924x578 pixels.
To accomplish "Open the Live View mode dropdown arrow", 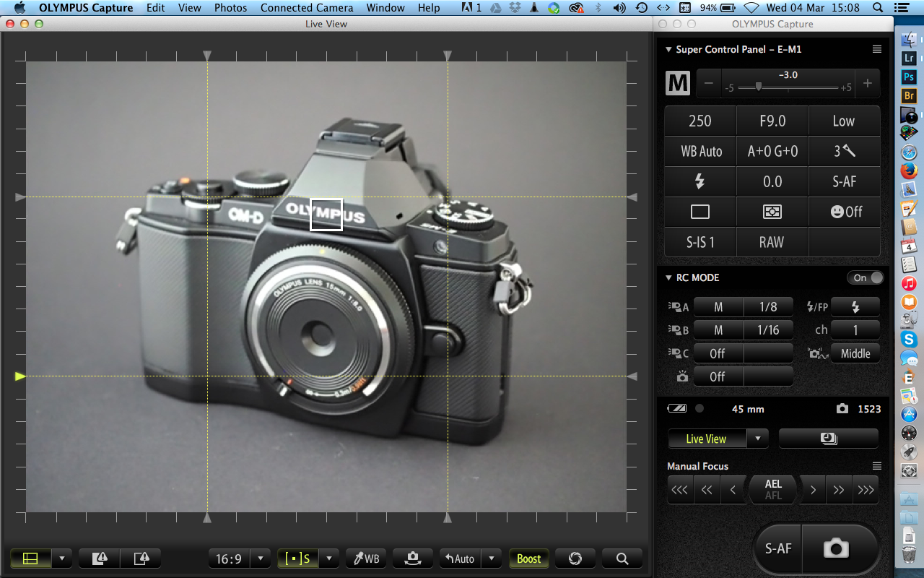I will point(758,439).
